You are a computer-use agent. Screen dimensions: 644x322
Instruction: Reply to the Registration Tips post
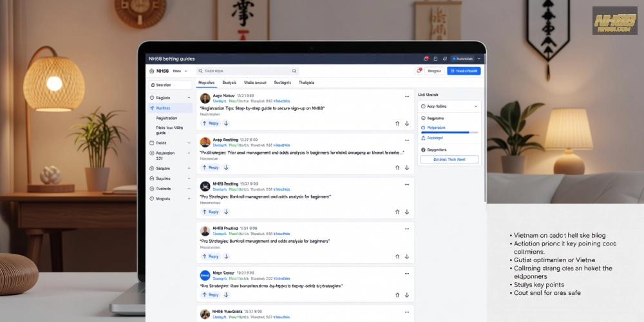click(211, 123)
